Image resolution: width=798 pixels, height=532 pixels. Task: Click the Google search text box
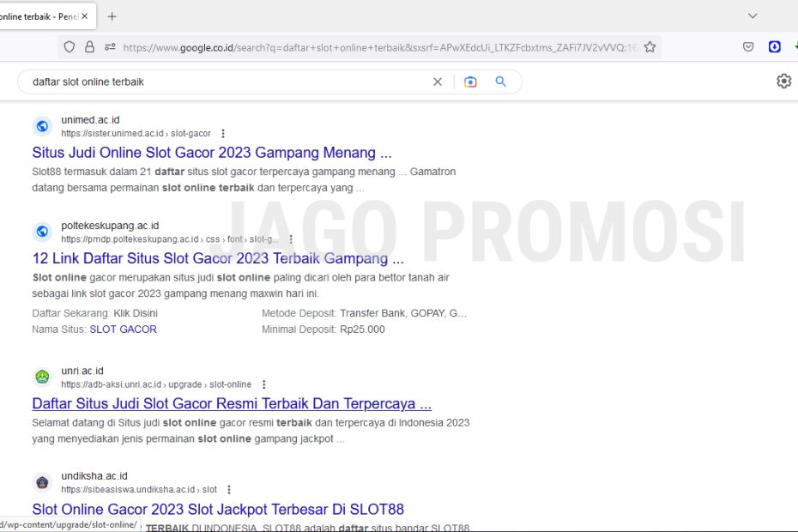pos(229,82)
